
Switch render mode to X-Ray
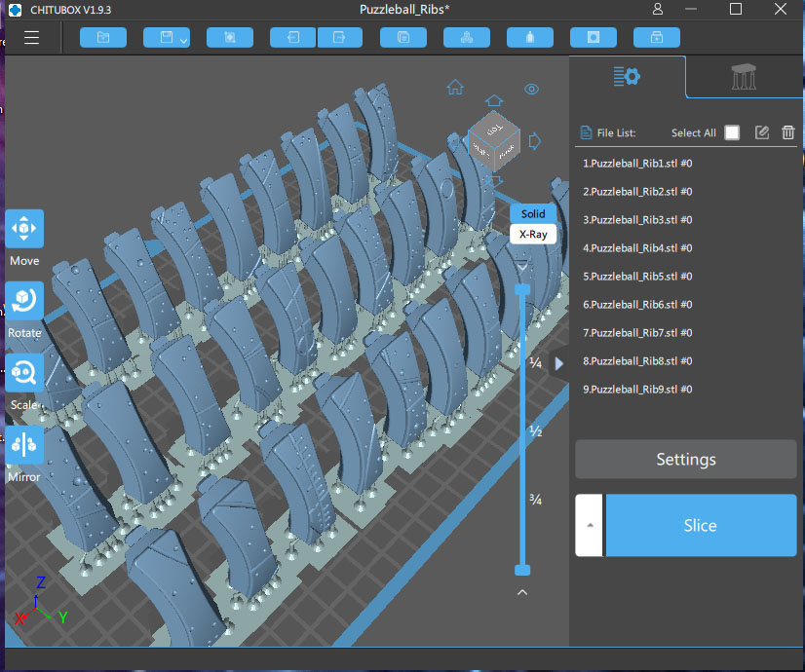(x=532, y=234)
